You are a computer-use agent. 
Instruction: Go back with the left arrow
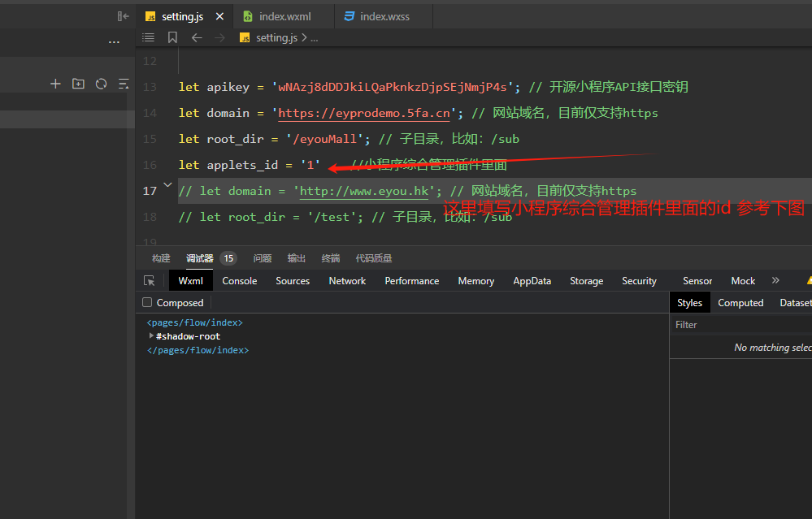(197, 37)
